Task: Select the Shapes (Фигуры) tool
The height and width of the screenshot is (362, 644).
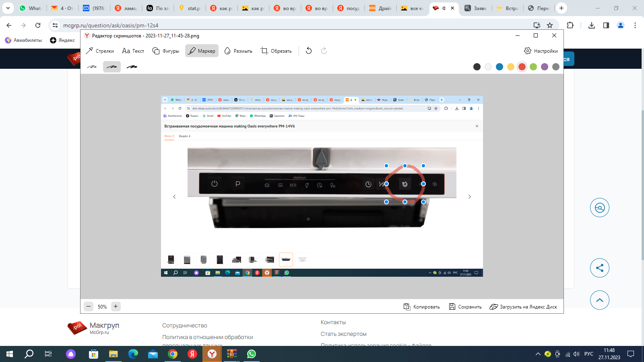Action: click(x=165, y=51)
